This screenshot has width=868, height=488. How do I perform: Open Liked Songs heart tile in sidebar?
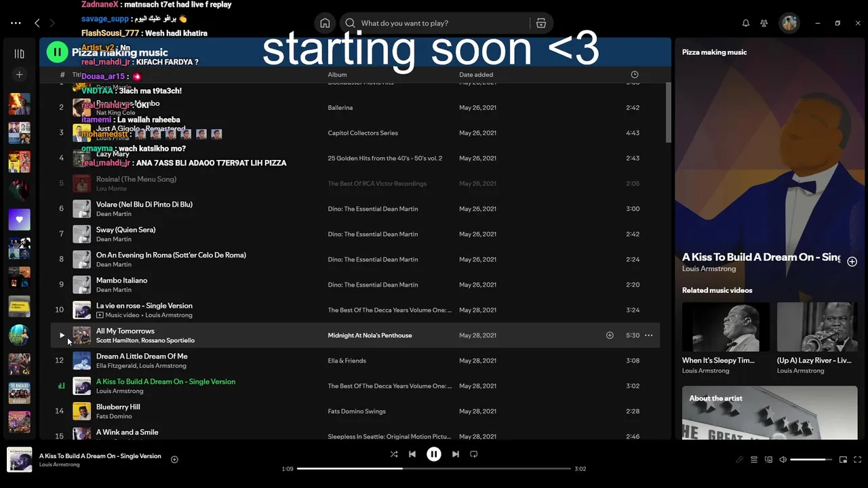pyautogui.click(x=19, y=220)
